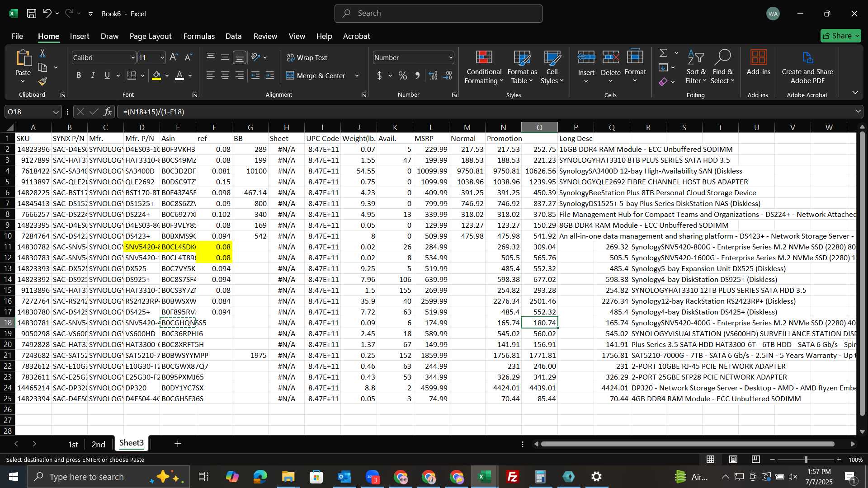The height and width of the screenshot is (488, 868).
Task: Click the Fill down icon
Action: click(663, 68)
